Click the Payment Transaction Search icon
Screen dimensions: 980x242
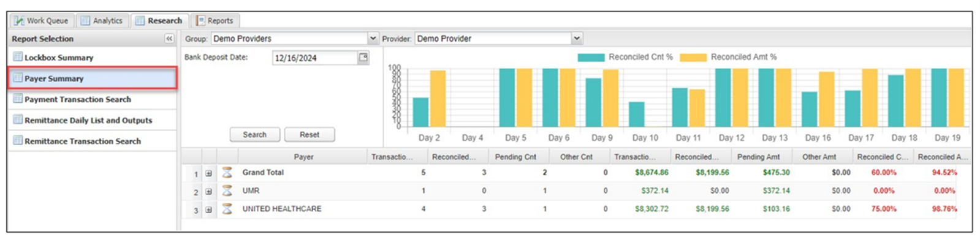(x=18, y=99)
